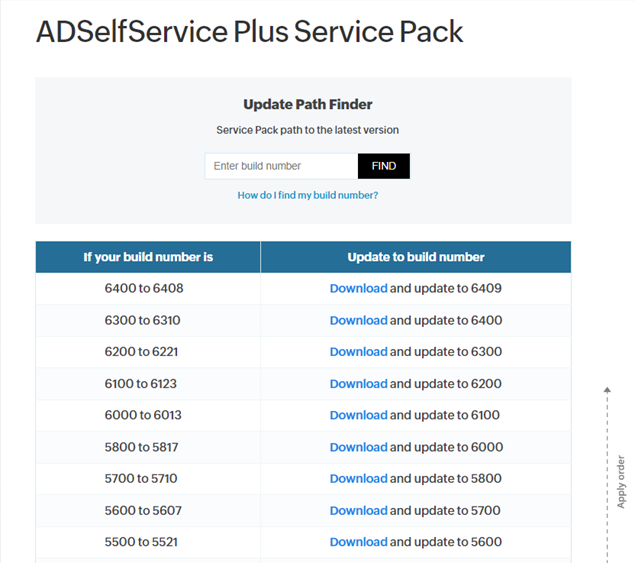Click the vertical Apply order label
This screenshot has width=635, height=563.
coord(621,482)
